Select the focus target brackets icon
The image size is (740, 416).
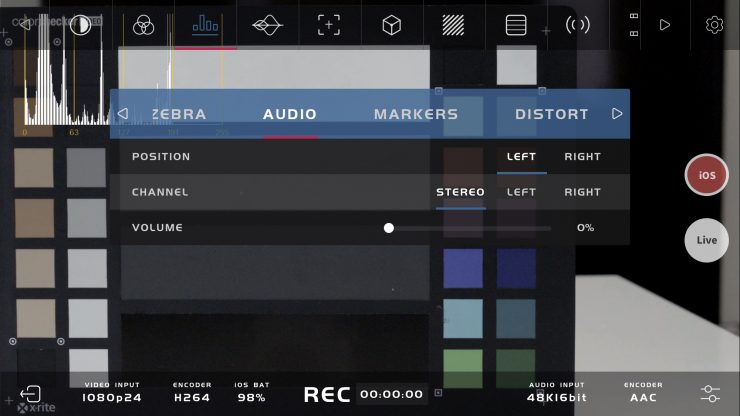coord(328,25)
